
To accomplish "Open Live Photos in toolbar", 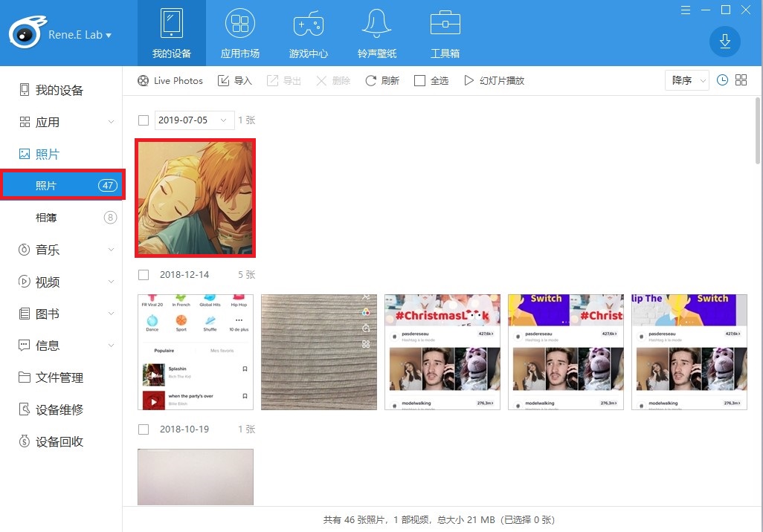I will tap(170, 81).
